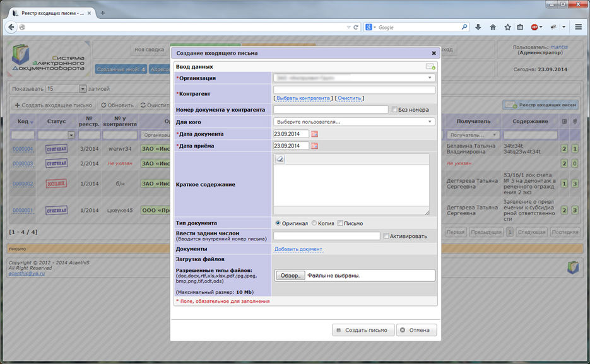This screenshot has width=590, height=364.
Task: Click the green 2 badge in row 0000004
Action: click(564, 149)
